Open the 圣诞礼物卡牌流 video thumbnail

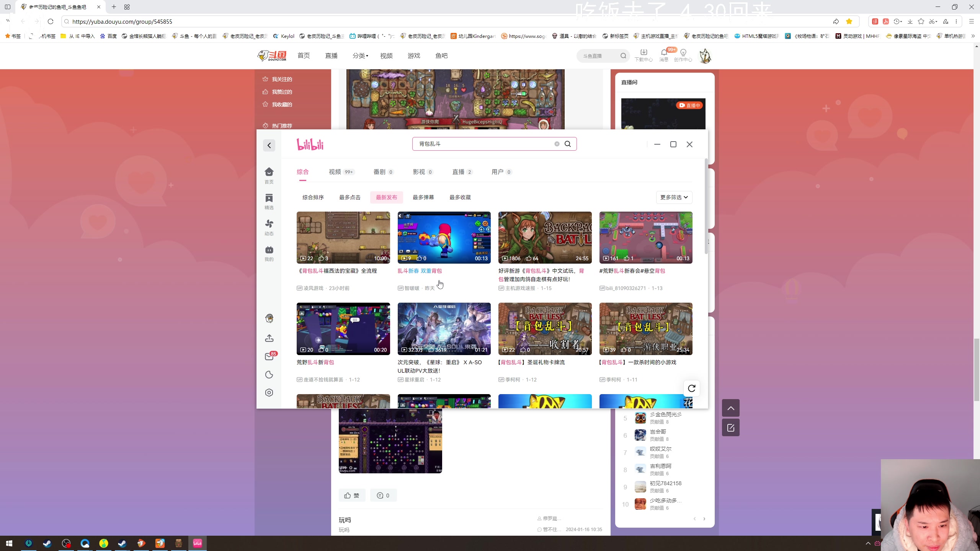[x=545, y=329]
